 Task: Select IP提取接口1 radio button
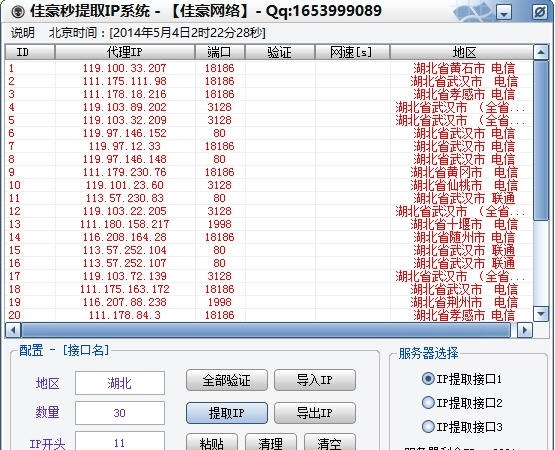pos(462,379)
